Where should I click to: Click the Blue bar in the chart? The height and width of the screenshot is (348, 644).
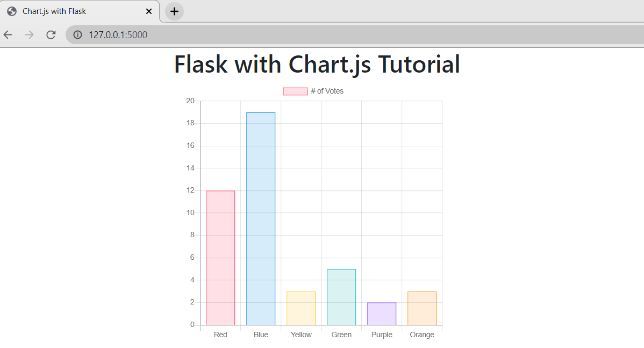(261, 218)
